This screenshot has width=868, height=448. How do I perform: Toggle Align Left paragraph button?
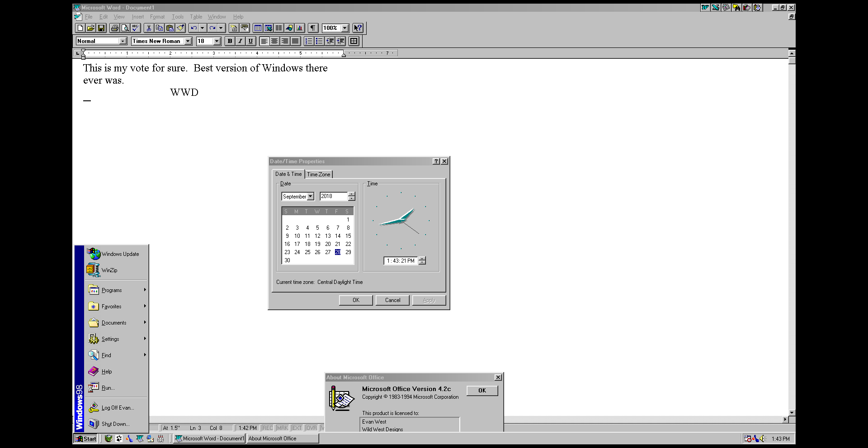264,41
